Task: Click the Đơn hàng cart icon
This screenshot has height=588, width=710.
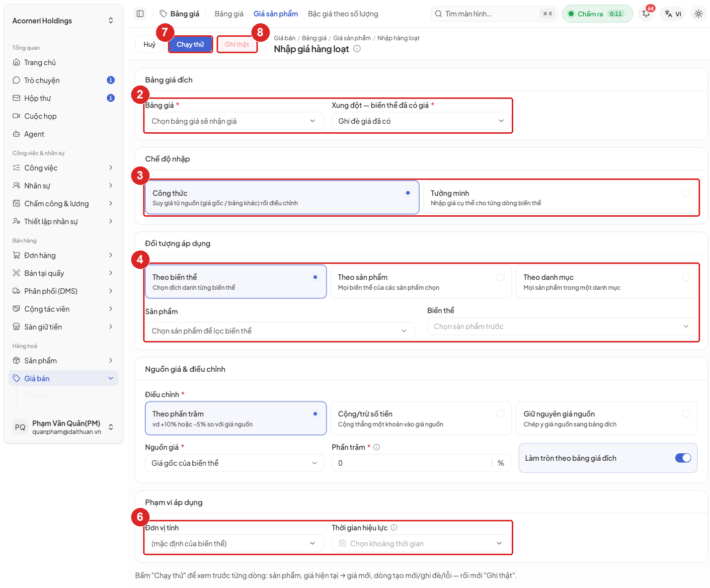Action: coord(16,255)
